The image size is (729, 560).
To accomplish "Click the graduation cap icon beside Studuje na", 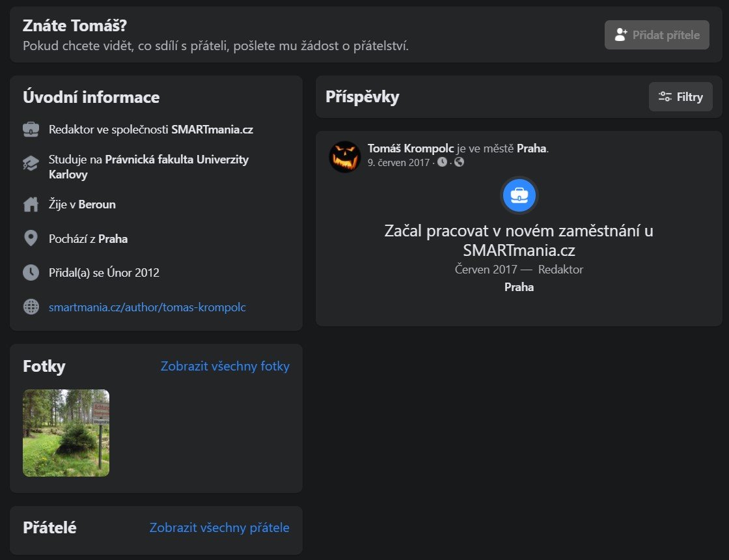I will (31, 163).
